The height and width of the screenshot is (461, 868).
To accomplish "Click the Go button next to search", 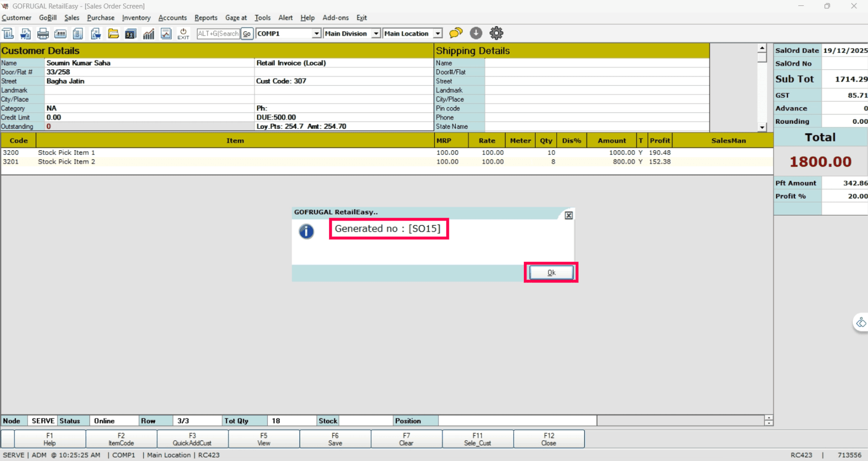I will tap(247, 34).
